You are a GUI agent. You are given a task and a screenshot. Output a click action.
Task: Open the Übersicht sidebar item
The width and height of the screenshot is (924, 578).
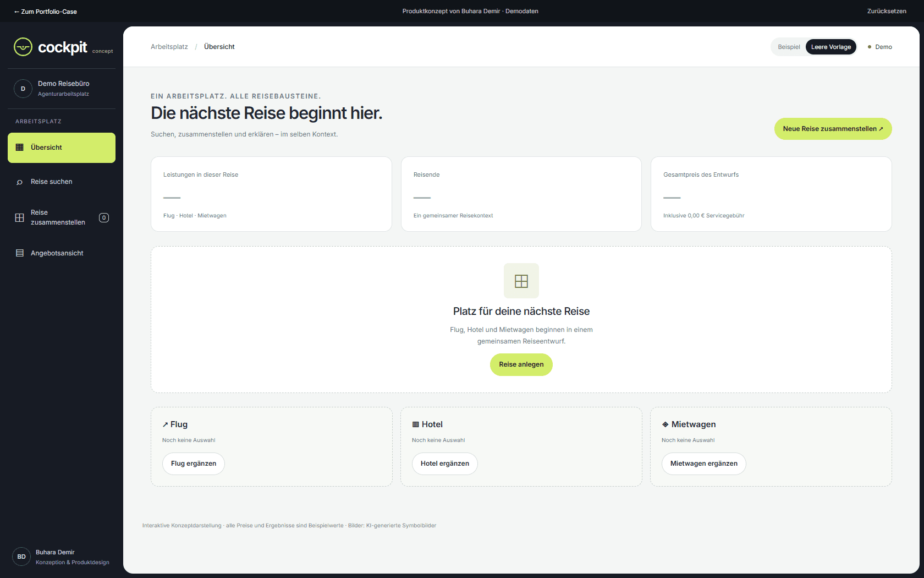62,148
